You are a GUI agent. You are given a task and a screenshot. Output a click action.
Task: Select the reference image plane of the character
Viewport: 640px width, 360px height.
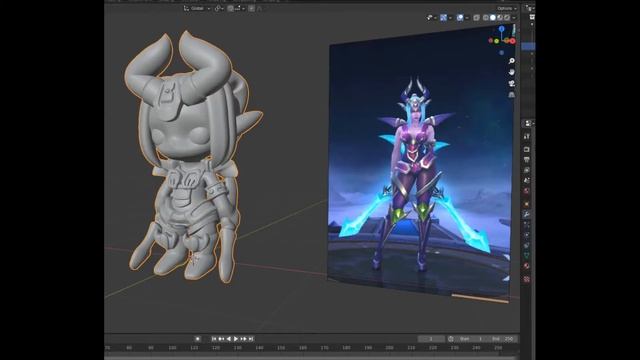click(x=420, y=163)
